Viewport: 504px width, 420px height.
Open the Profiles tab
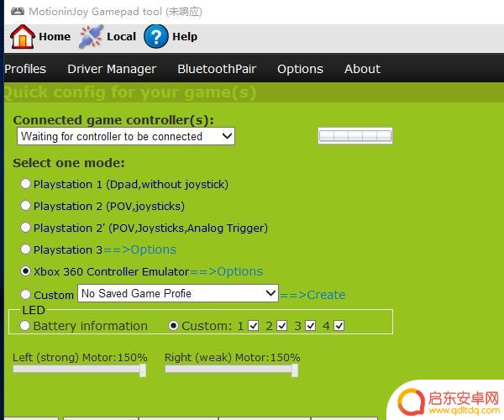(x=25, y=69)
